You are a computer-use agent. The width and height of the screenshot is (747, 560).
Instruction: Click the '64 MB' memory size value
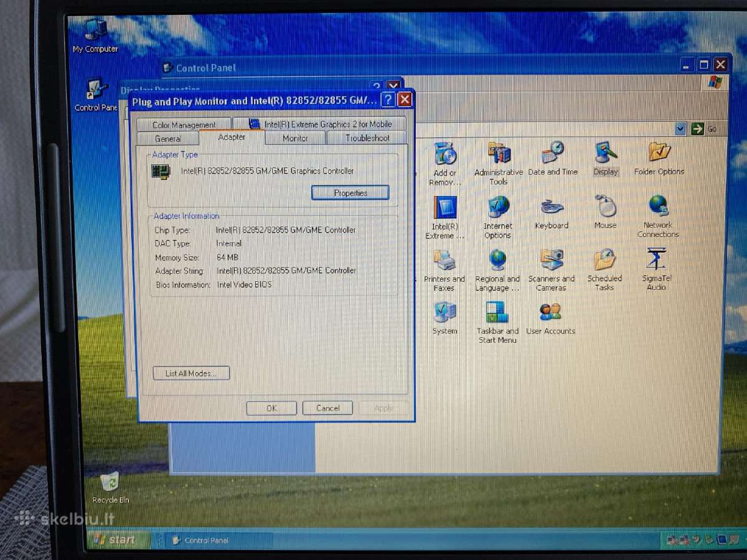pos(227,257)
